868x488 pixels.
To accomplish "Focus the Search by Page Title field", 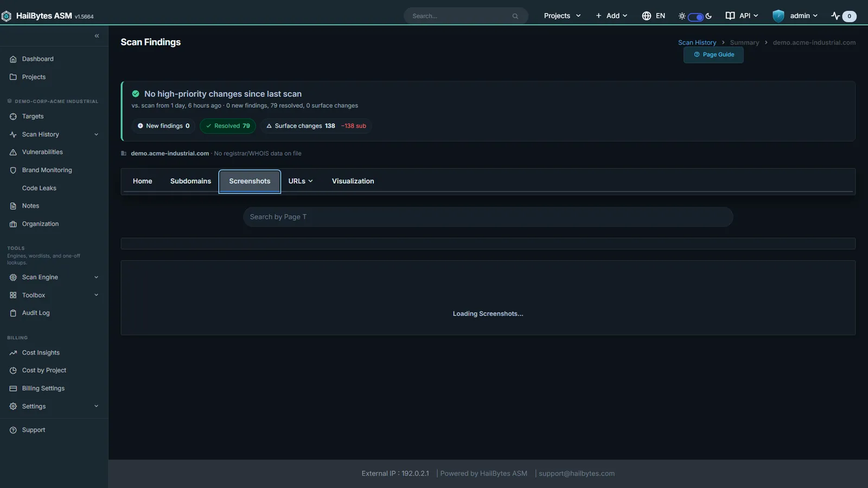I will tap(488, 217).
